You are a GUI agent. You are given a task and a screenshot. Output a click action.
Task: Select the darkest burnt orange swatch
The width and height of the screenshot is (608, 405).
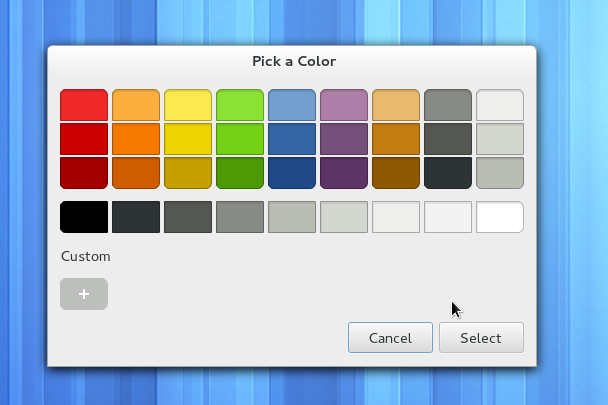136,173
